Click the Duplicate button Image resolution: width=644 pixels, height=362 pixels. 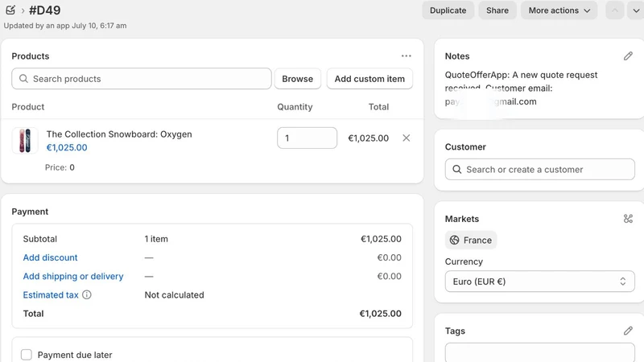click(x=448, y=10)
